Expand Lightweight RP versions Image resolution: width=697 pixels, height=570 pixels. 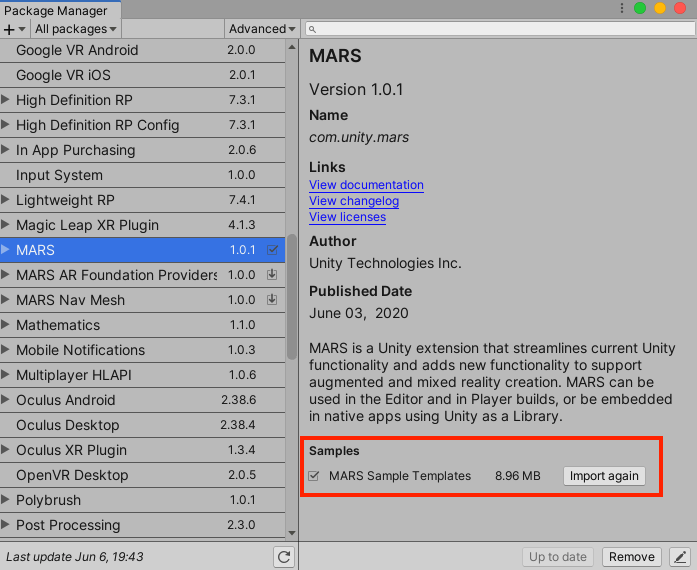(x=5, y=200)
